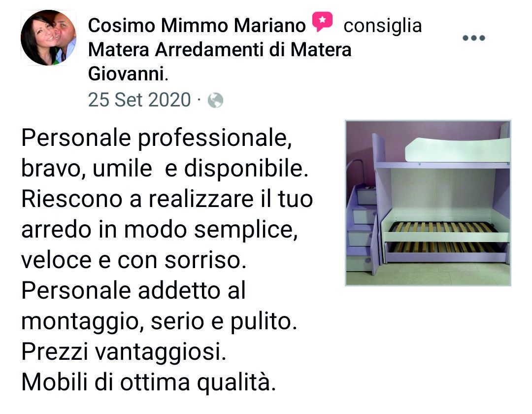This screenshot has height=414, width=532.
Task: Click the 'Mobili di ottima qualità.' line
Action: coord(149,382)
